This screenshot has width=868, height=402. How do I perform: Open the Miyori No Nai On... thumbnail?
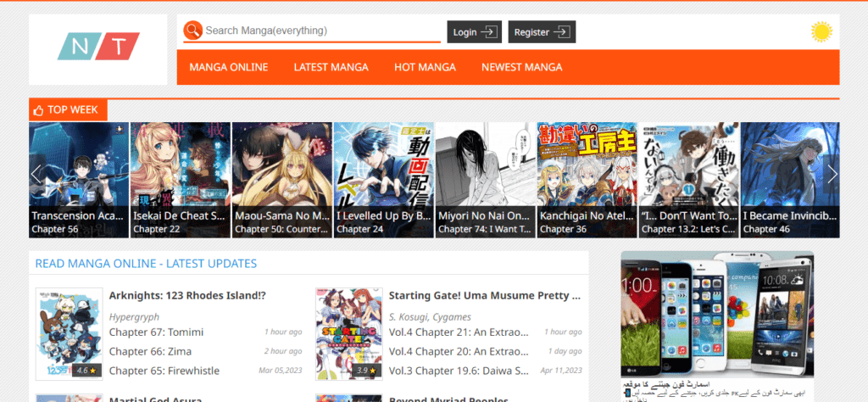coord(486,180)
